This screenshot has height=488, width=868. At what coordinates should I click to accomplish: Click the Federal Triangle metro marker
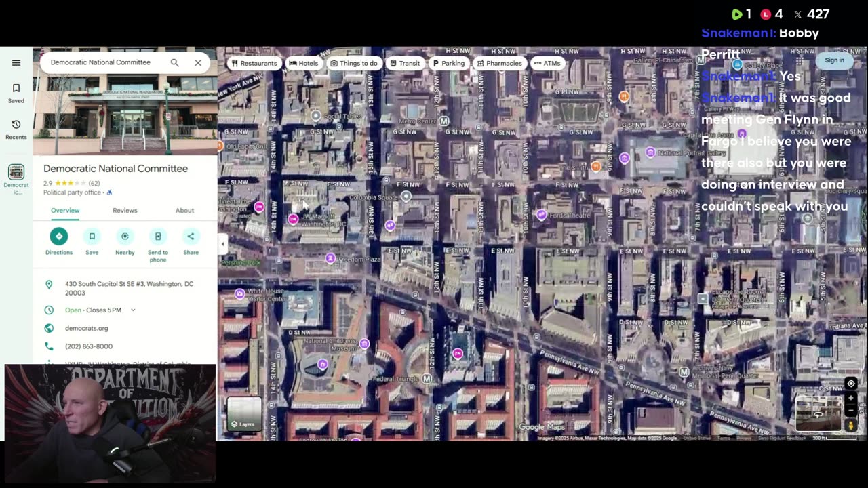[427, 379]
